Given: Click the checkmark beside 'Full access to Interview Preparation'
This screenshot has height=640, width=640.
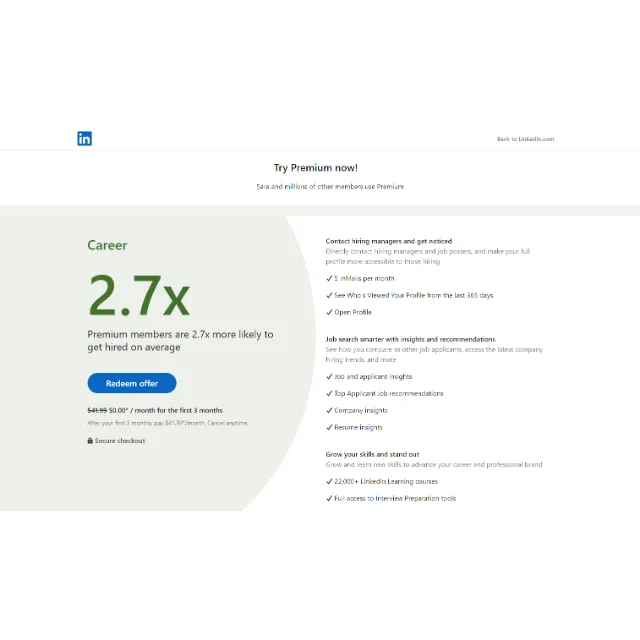Looking at the screenshot, I should [x=329, y=498].
